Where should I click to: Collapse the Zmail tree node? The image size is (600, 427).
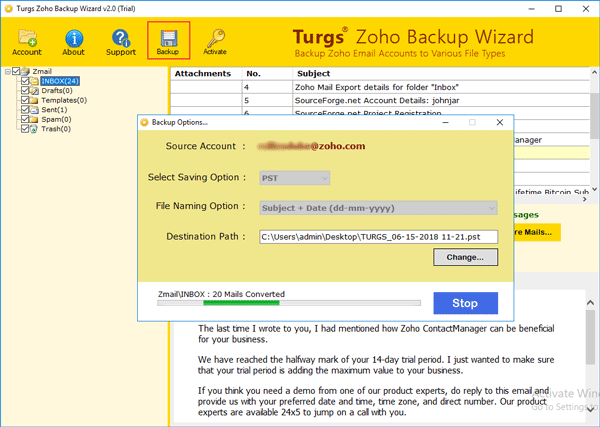pyautogui.click(x=8, y=72)
